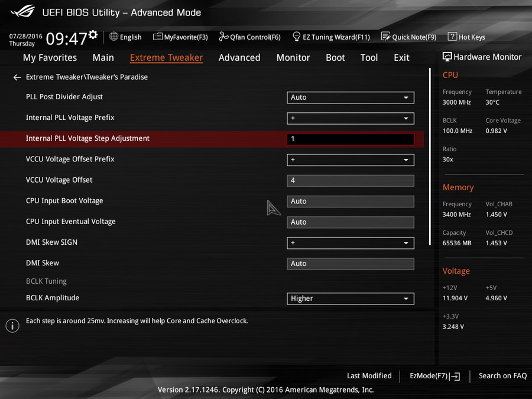Click Core Voltage '0.982 V' value
This screenshot has height=399, width=532.
496,131
